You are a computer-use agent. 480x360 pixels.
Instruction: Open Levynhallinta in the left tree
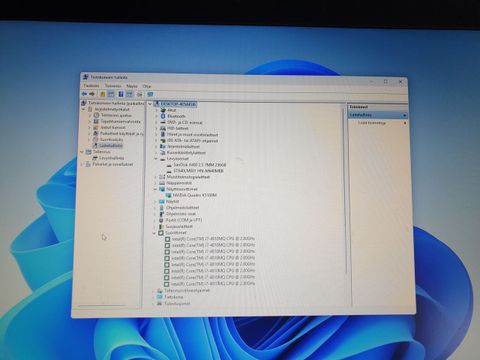click(x=111, y=158)
